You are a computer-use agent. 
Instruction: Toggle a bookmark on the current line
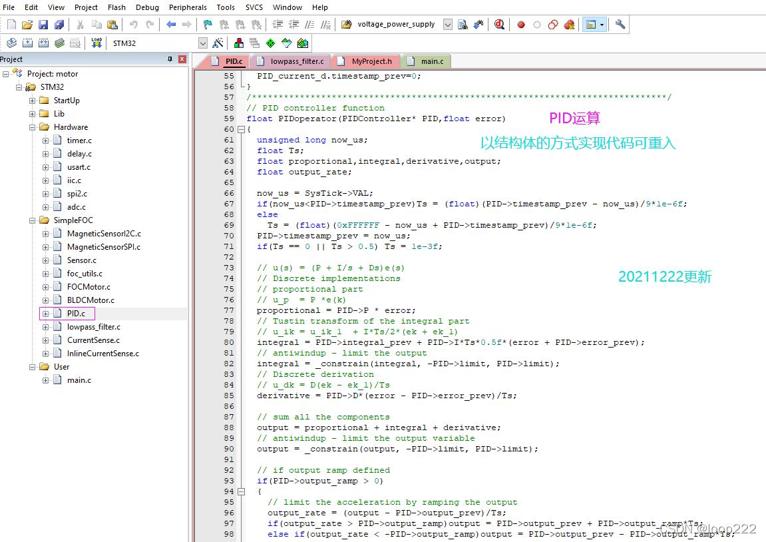click(x=208, y=24)
